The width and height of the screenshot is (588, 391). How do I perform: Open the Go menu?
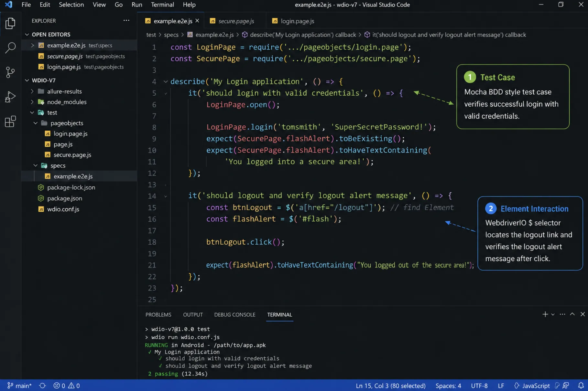coord(119,5)
